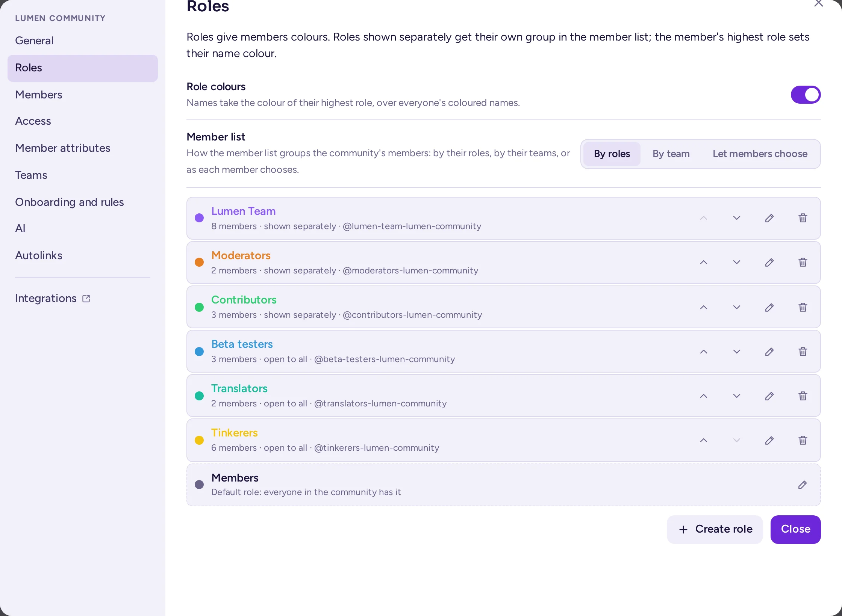Delete the Tinkerers role
This screenshot has height=616, width=842.
point(803,440)
